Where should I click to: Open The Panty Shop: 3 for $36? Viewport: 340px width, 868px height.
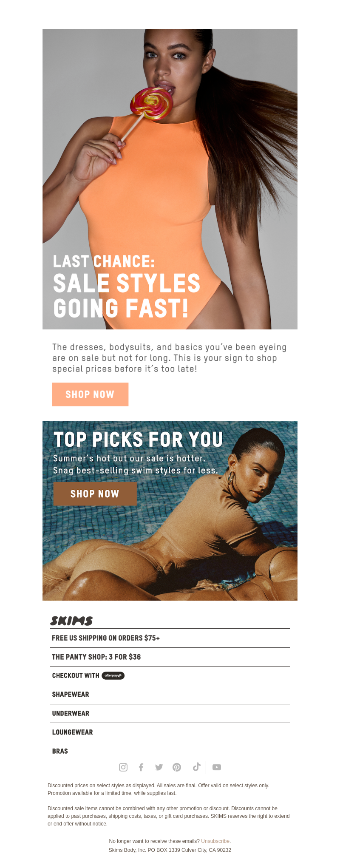170,657
